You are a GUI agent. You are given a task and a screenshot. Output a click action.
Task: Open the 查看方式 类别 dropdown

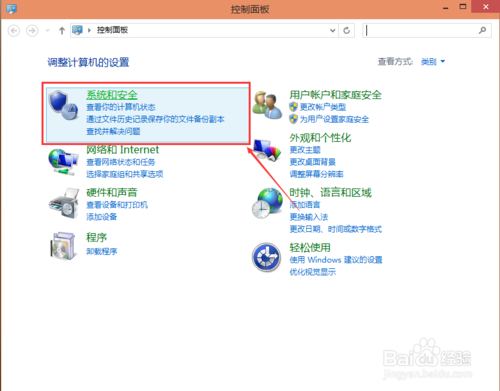(x=433, y=62)
